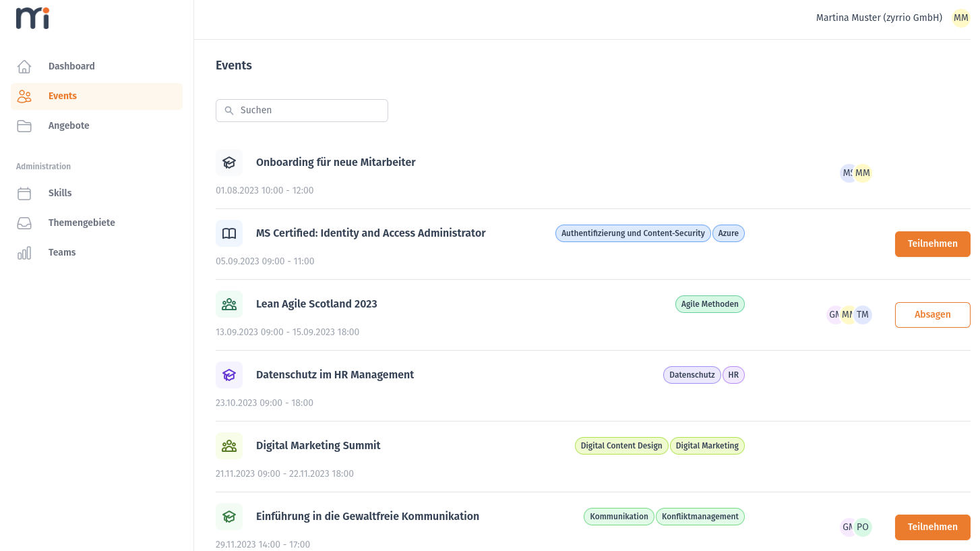Select the Agile Methoden tag

pyautogui.click(x=710, y=304)
